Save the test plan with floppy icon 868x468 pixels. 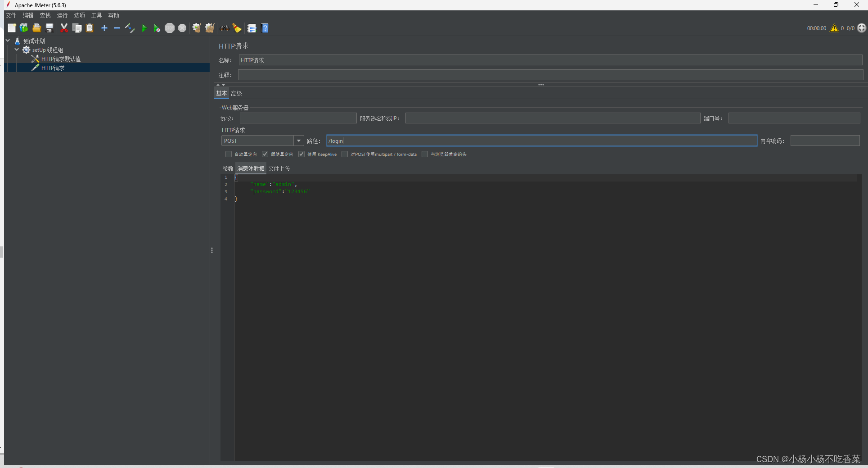coord(49,28)
